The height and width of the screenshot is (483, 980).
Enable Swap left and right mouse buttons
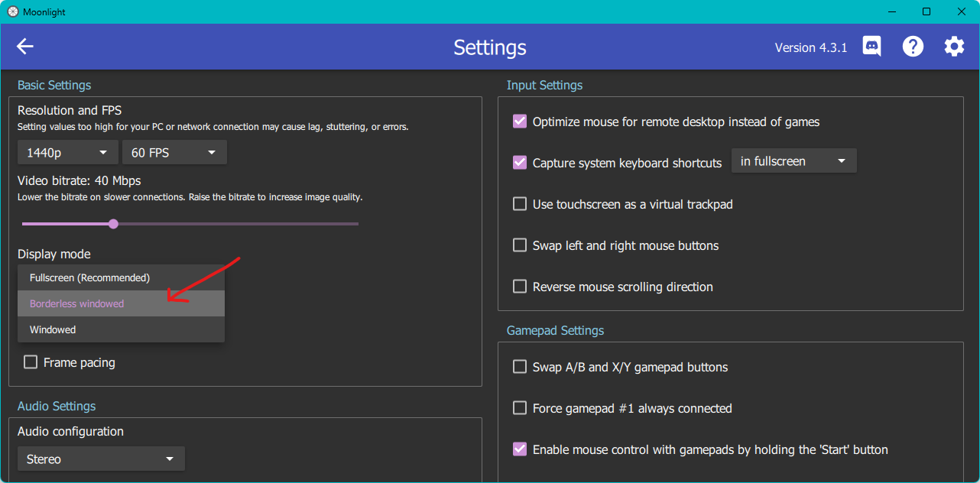520,245
